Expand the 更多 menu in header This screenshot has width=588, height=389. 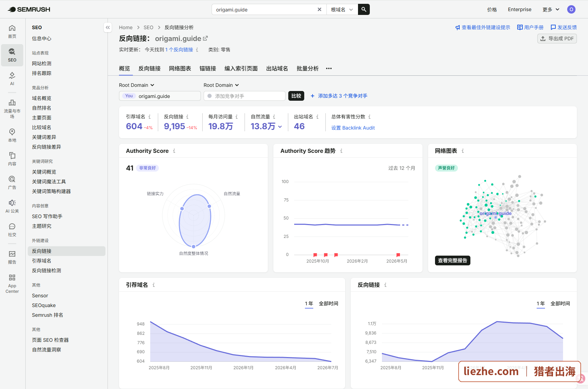point(551,9)
